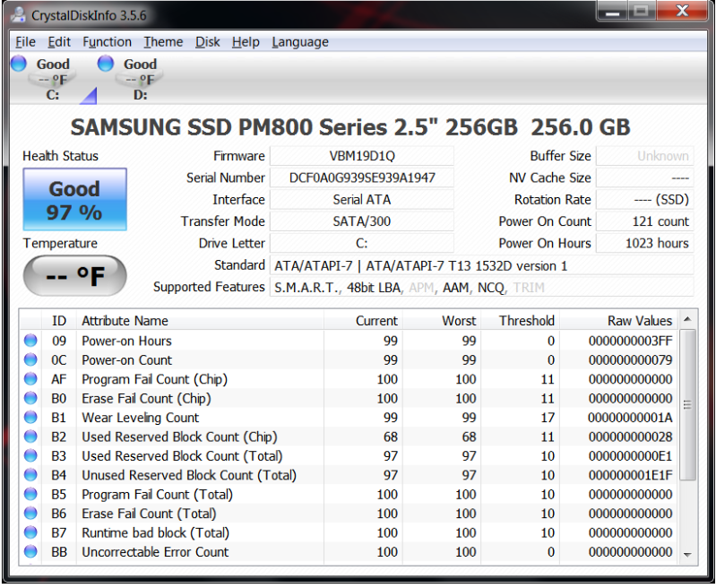The image size is (716, 588).
Task: Click the ID column header
Action: (x=59, y=321)
